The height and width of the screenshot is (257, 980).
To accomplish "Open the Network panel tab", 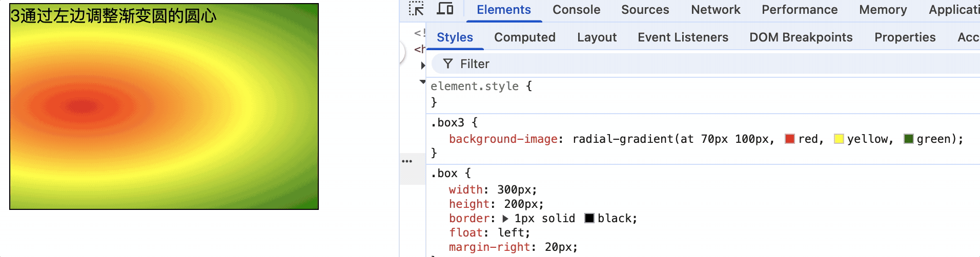I will pyautogui.click(x=716, y=10).
